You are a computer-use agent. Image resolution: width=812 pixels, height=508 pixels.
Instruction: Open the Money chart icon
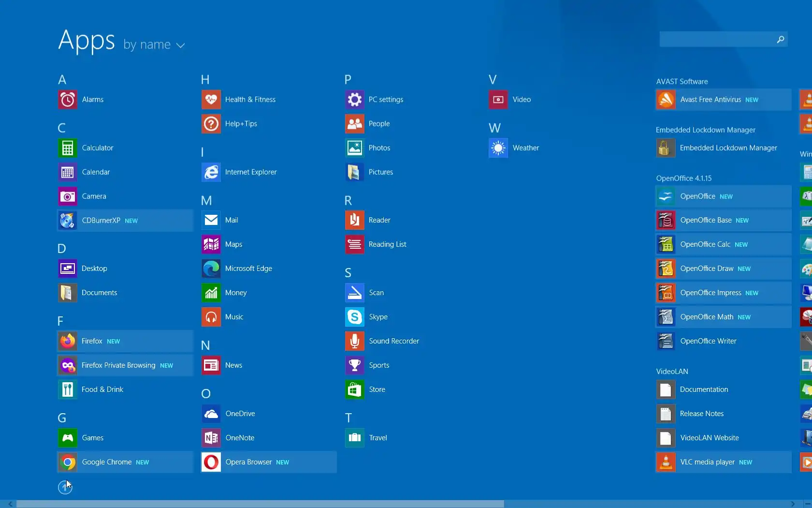211,293
